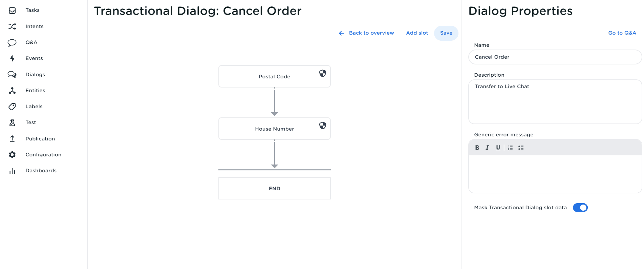Insert a numbered list in error message
The height and width of the screenshot is (269, 644).
(510, 148)
